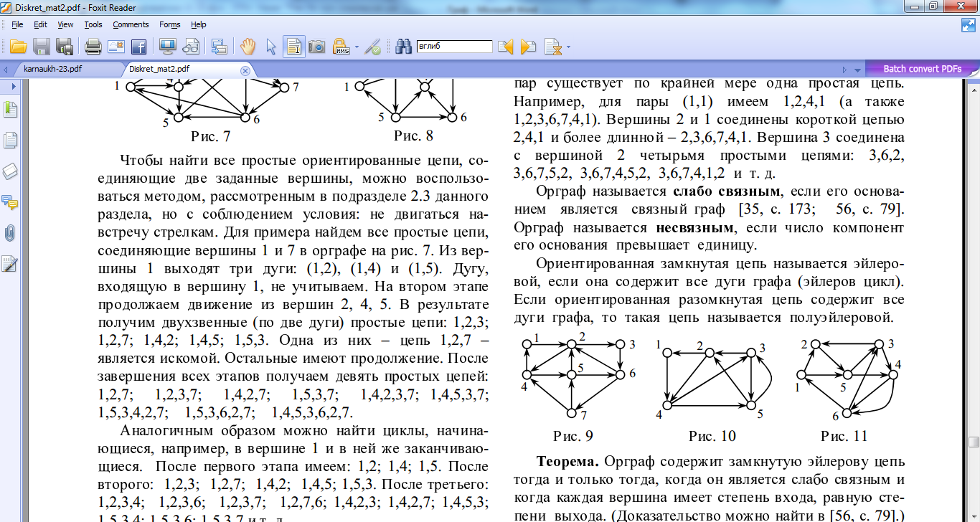
Task: Close the Diskret_mat2.pdf tab
Action: pos(245,70)
